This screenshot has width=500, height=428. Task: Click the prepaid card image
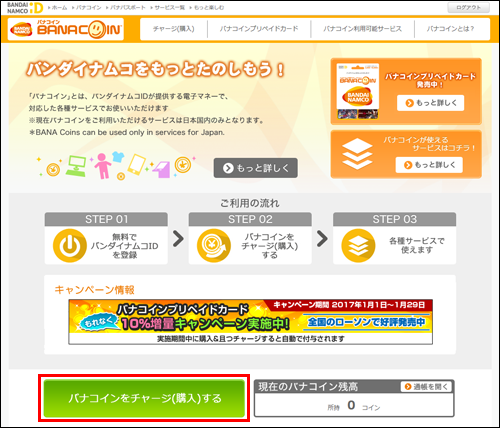[358, 91]
